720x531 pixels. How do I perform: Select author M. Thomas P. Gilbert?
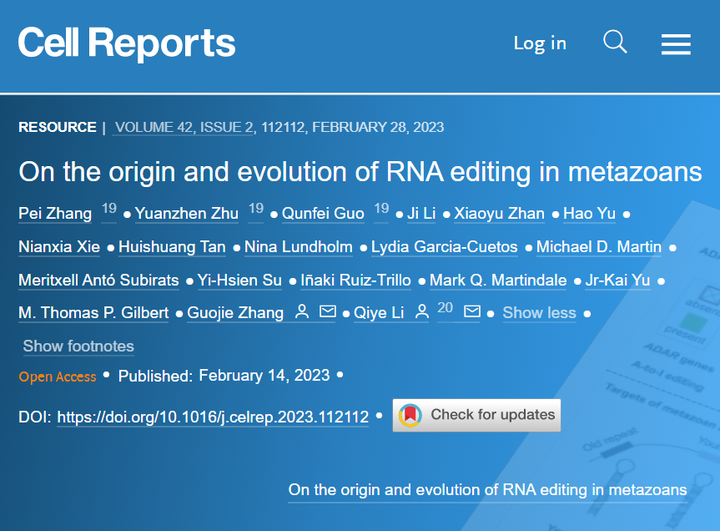(x=94, y=313)
